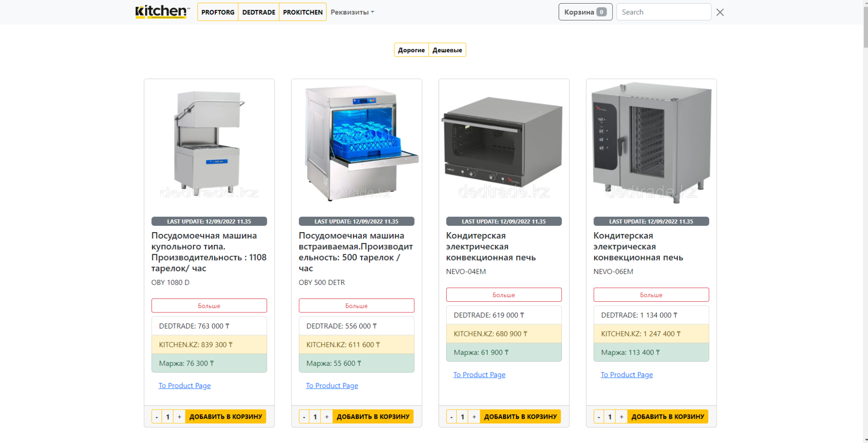Click the KITCHEN.KZ: 680 900 ₸ price row
868x443 pixels.
click(x=504, y=334)
